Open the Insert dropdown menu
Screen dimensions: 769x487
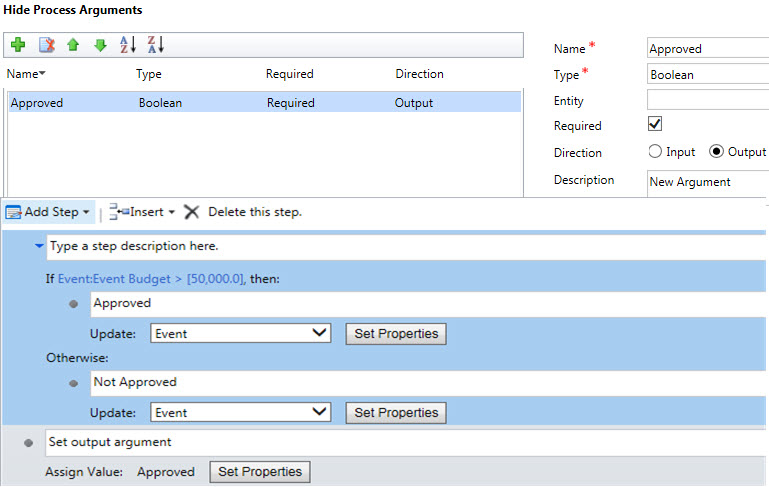pyautogui.click(x=142, y=212)
